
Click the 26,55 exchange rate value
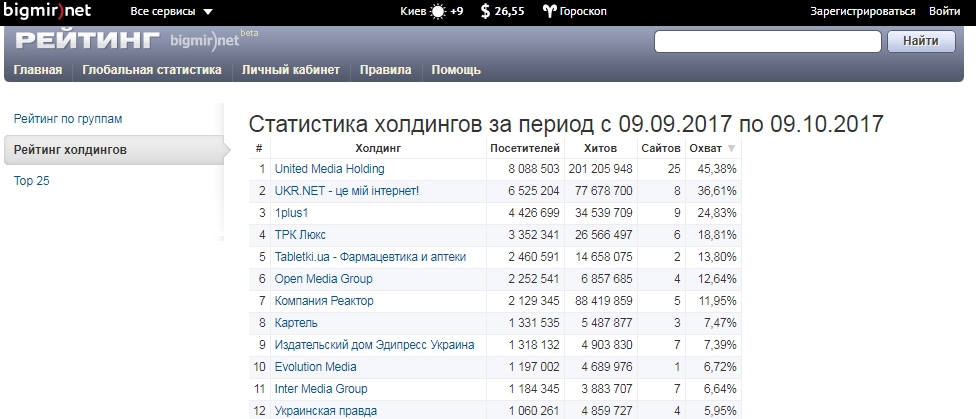click(x=510, y=11)
